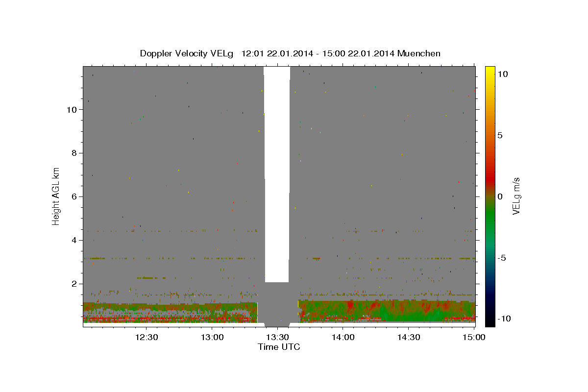Click the height tick label 4
The image size is (588, 392).
point(73,240)
